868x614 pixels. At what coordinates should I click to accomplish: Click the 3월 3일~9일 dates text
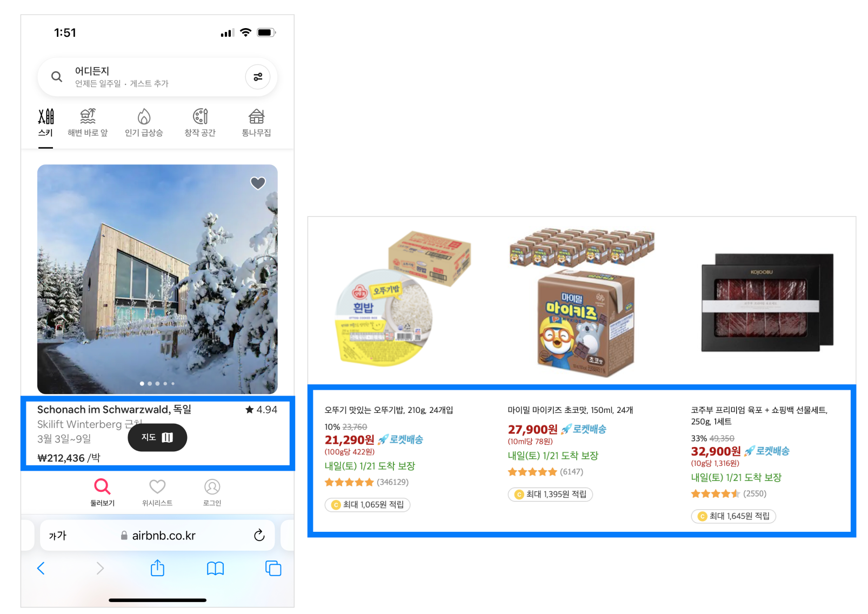coord(64,439)
